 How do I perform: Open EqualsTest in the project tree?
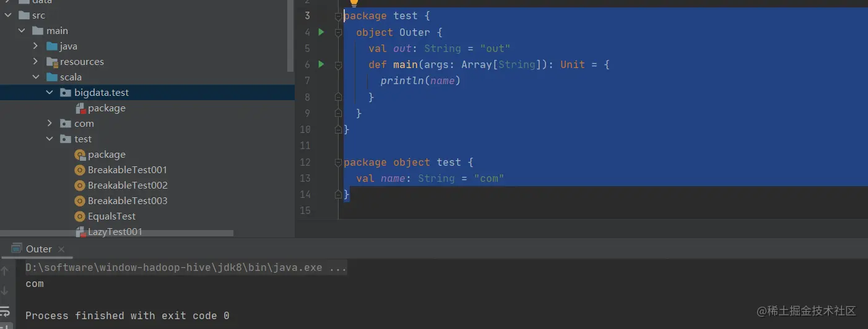pos(111,216)
